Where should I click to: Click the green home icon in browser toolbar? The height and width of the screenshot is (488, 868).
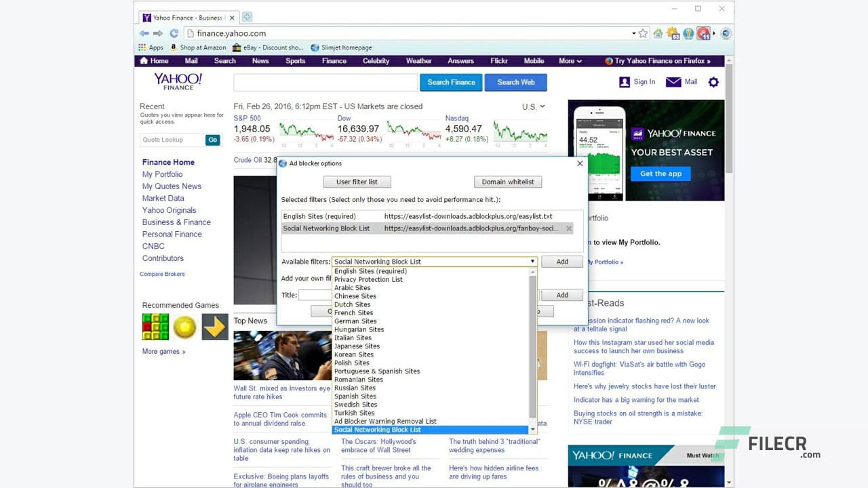coord(657,33)
